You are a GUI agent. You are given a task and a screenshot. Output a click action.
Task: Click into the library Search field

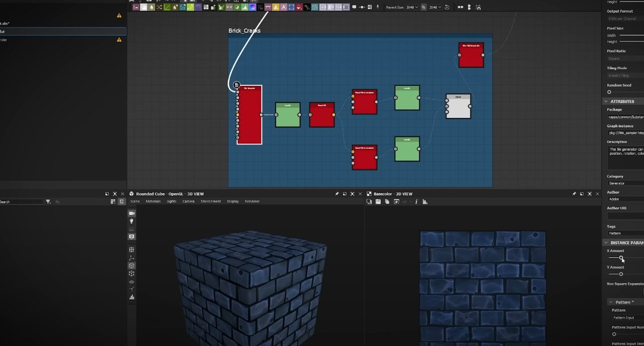(x=21, y=202)
